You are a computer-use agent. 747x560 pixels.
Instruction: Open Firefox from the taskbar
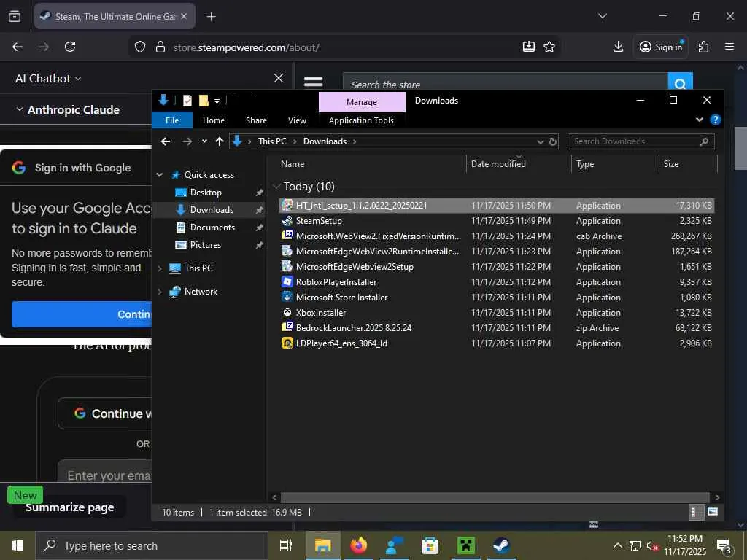(359, 545)
